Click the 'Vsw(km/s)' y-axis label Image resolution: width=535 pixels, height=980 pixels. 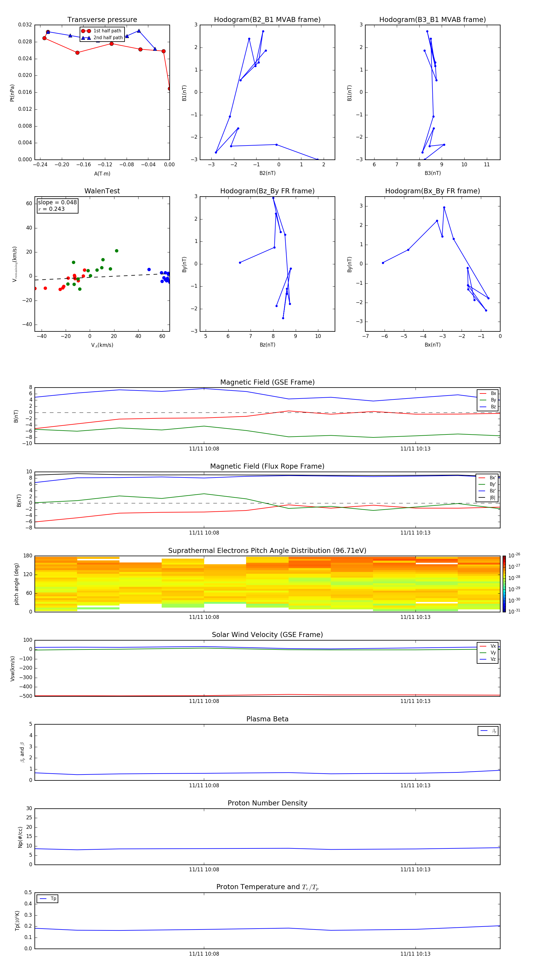click(x=12, y=668)
